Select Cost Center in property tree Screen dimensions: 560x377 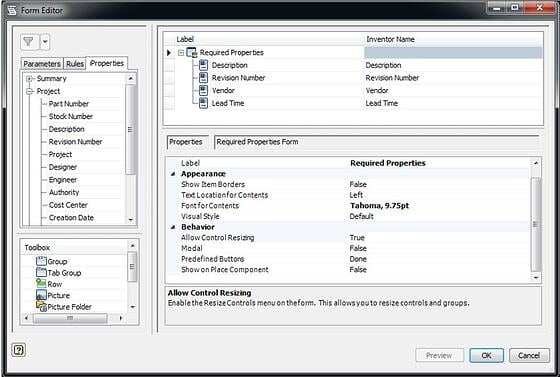68,205
